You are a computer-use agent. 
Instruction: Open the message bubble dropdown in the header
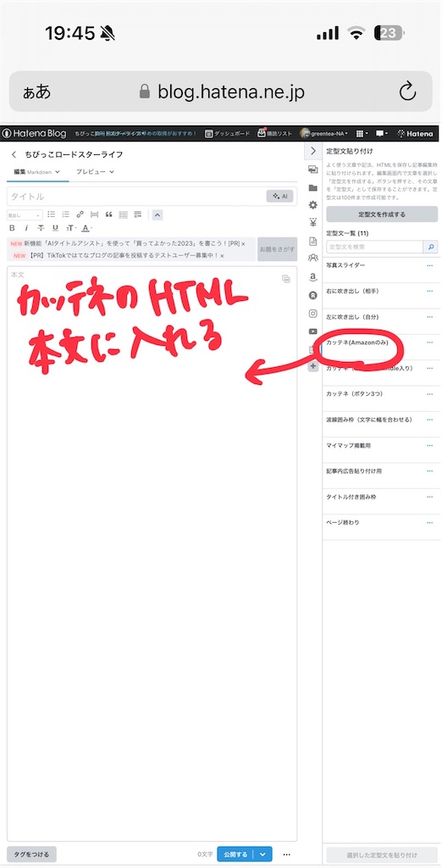click(382, 133)
